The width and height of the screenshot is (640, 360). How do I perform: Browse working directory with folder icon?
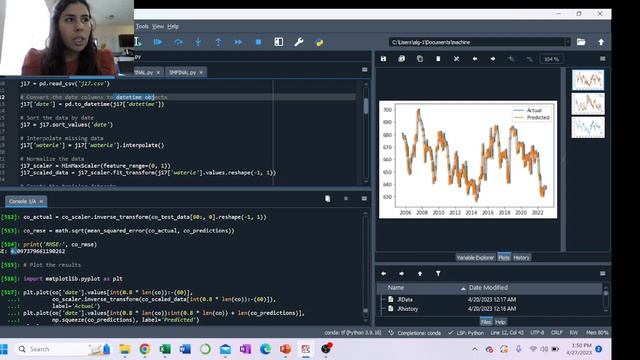coord(581,42)
